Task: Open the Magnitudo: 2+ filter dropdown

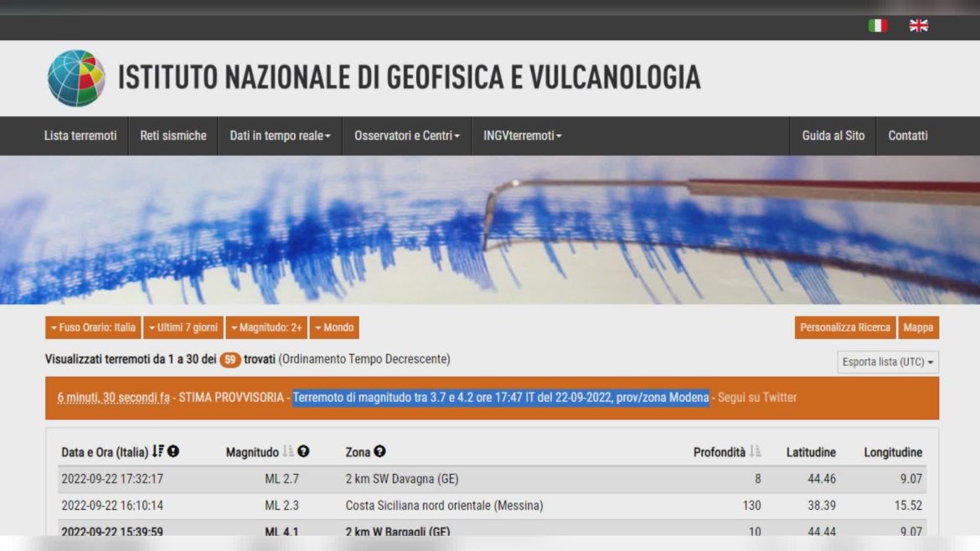Action: tap(266, 327)
